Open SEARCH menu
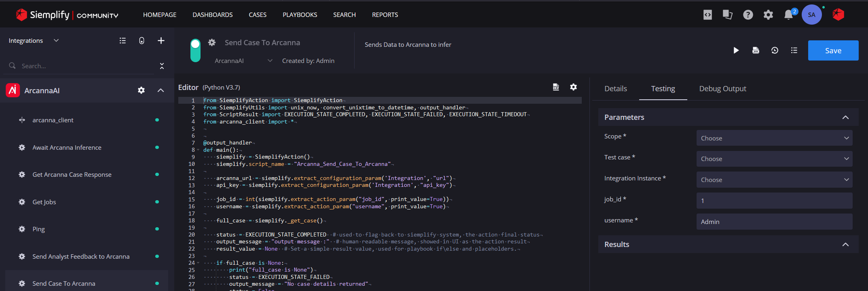Screen dimensions: 868x291 [344, 15]
